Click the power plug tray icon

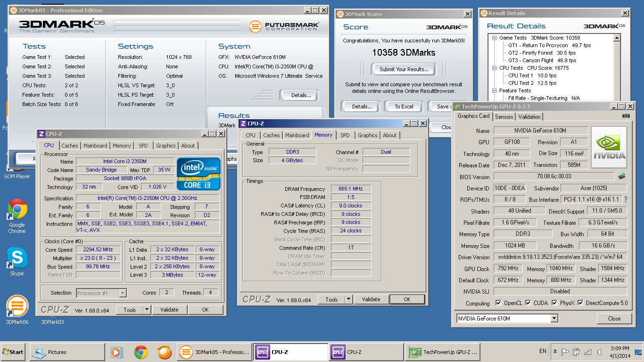click(577, 352)
